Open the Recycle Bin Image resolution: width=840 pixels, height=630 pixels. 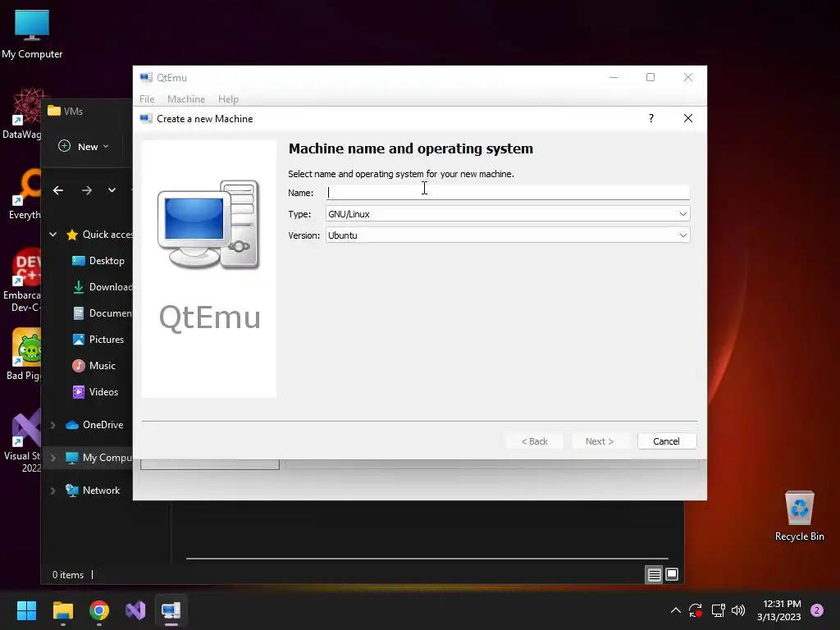coord(799,516)
